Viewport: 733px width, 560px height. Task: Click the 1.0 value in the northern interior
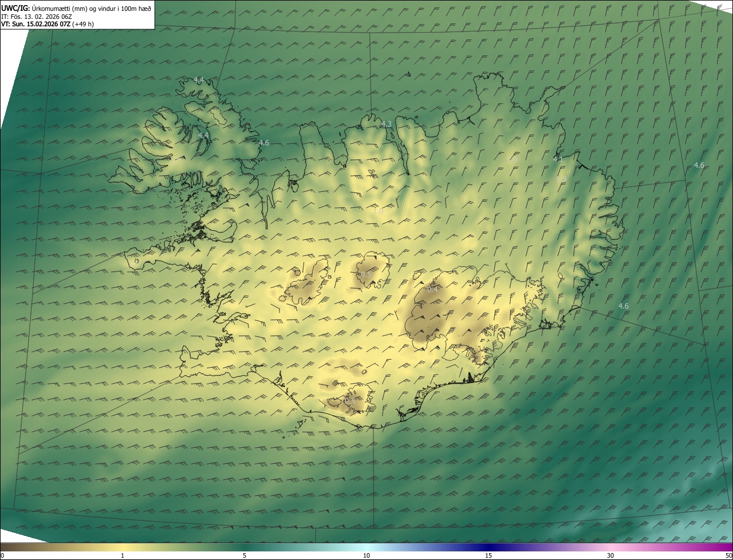pyautogui.click(x=378, y=211)
